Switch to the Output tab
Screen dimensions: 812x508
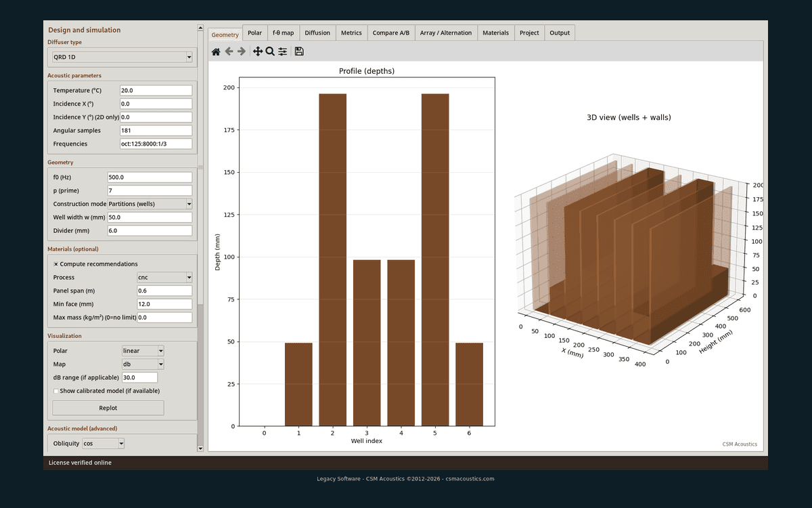click(560, 33)
